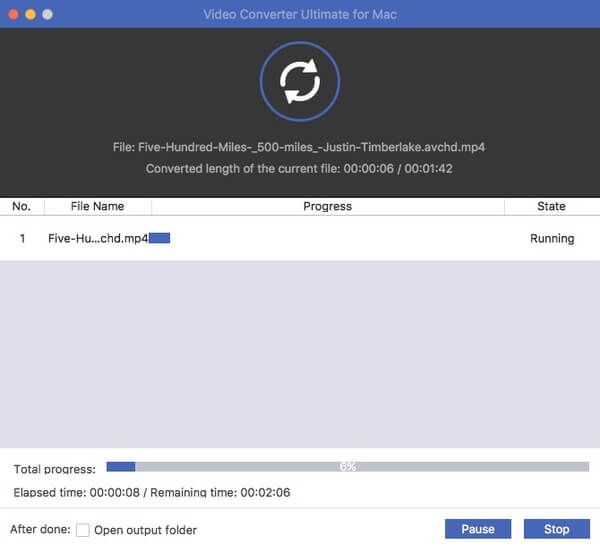Pause the running conversion
600x553 pixels.
tap(478, 529)
